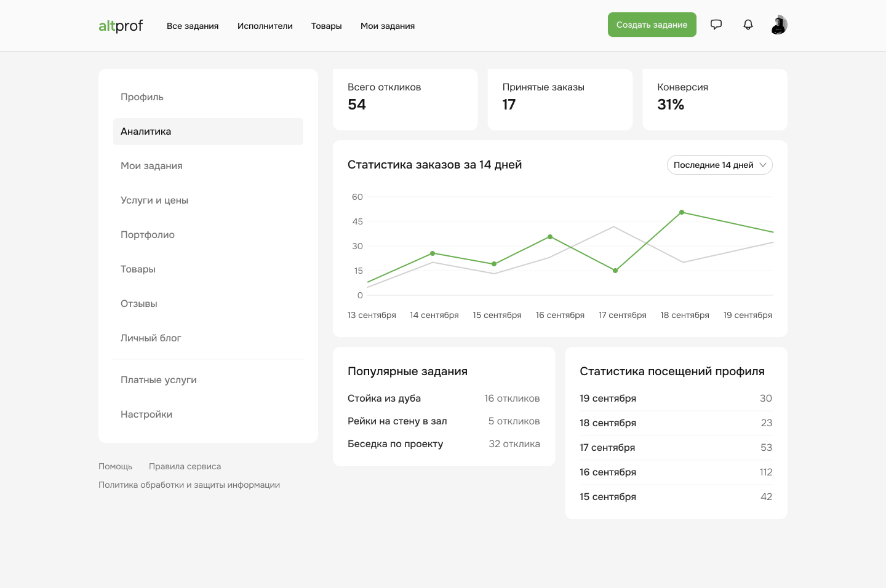Click the 18 сентября peak chart point

(682, 212)
